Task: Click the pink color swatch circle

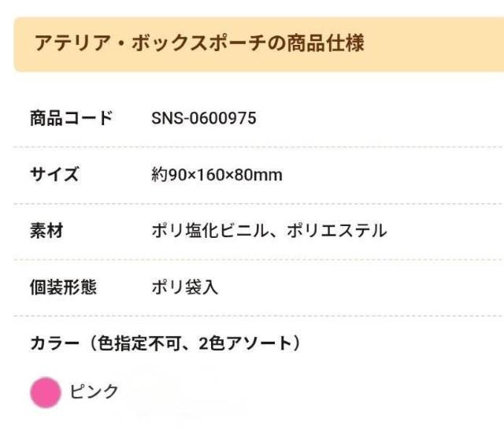Action: pos(46,392)
